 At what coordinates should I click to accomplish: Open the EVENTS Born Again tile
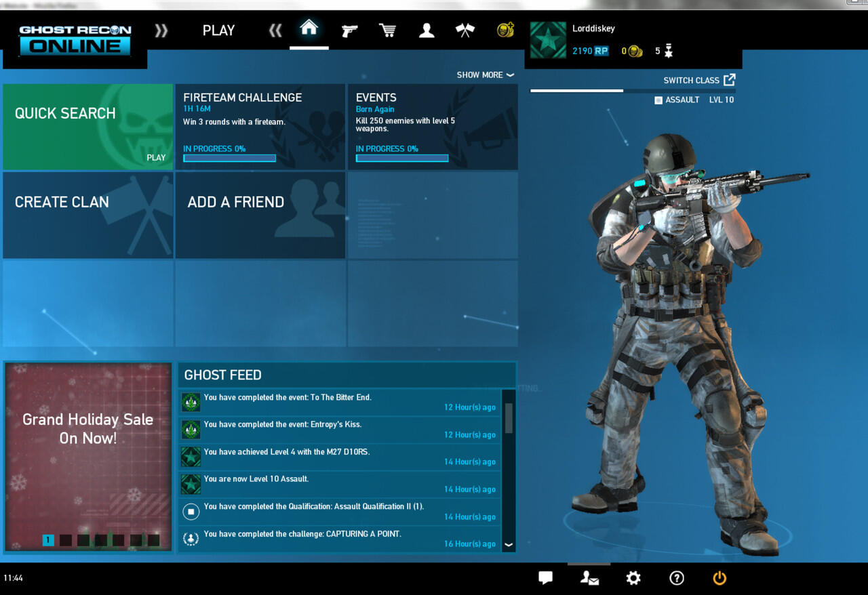click(x=433, y=127)
